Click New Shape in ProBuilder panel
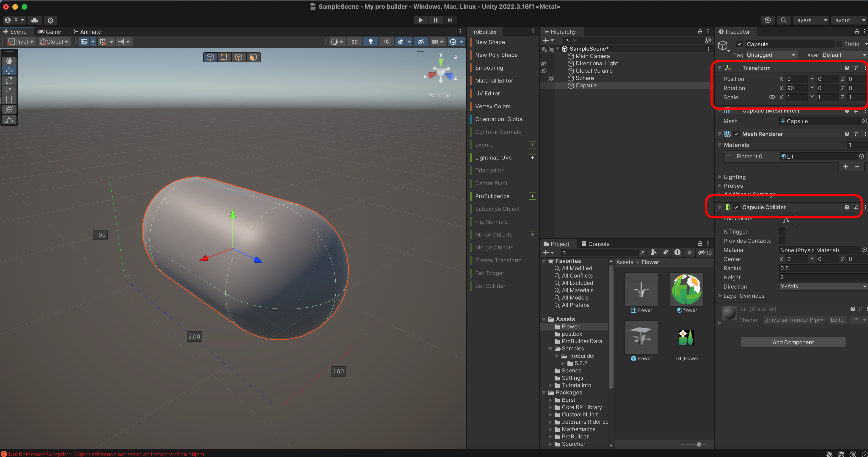 coord(490,42)
